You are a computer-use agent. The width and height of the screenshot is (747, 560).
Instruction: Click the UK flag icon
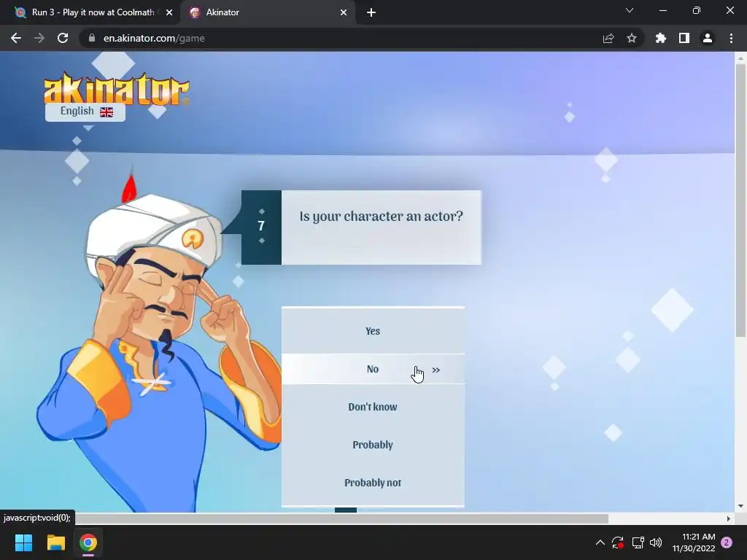pyautogui.click(x=107, y=112)
